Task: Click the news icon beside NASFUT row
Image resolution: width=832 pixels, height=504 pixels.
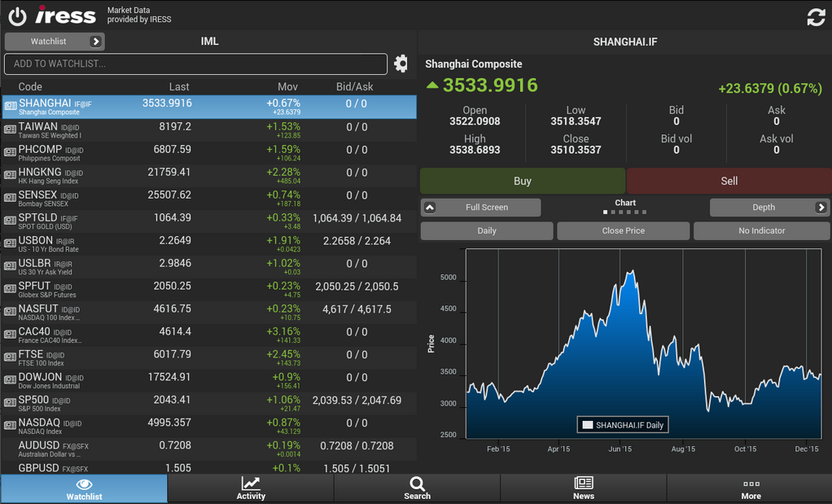Action: point(10,311)
